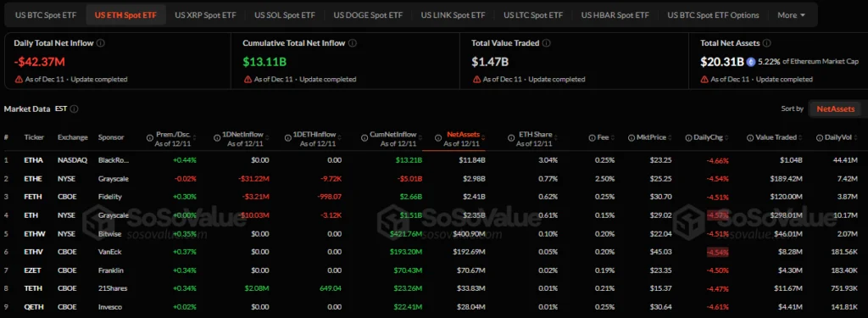Viewport: 868px width, 318px height.
Task: Sort table by ETH Share column
Action: [535, 135]
